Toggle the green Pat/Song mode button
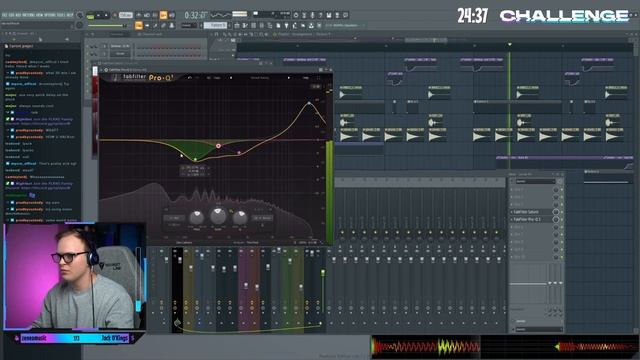The height and width of the screenshot is (360, 640). [90, 16]
